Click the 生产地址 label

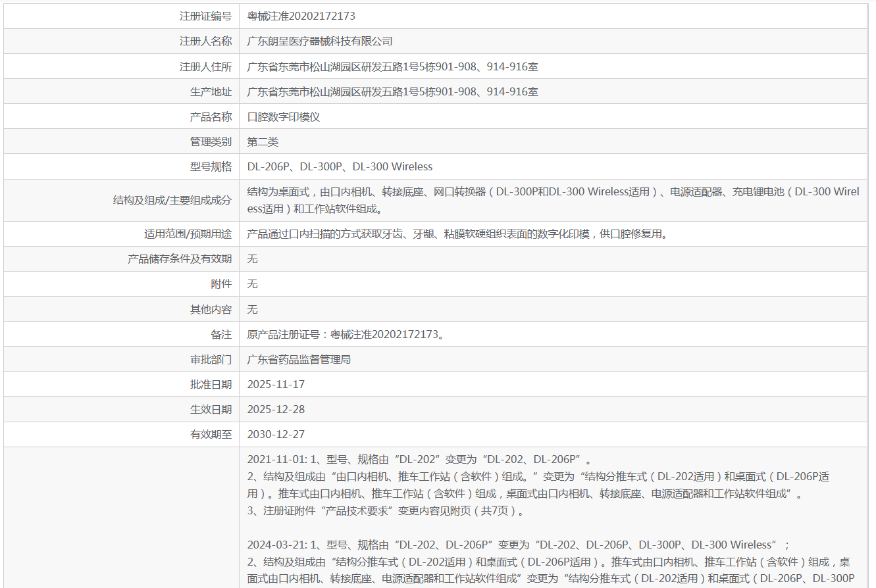pos(211,91)
